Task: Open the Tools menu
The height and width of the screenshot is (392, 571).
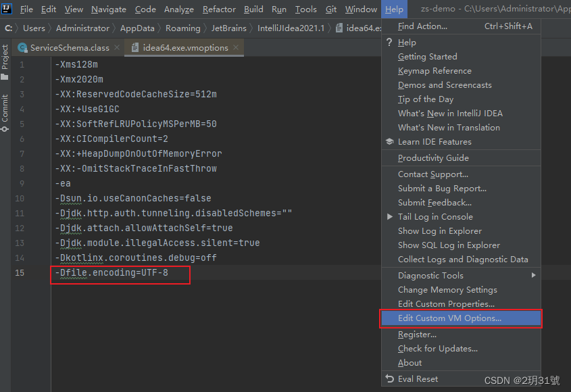Action: [x=305, y=9]
